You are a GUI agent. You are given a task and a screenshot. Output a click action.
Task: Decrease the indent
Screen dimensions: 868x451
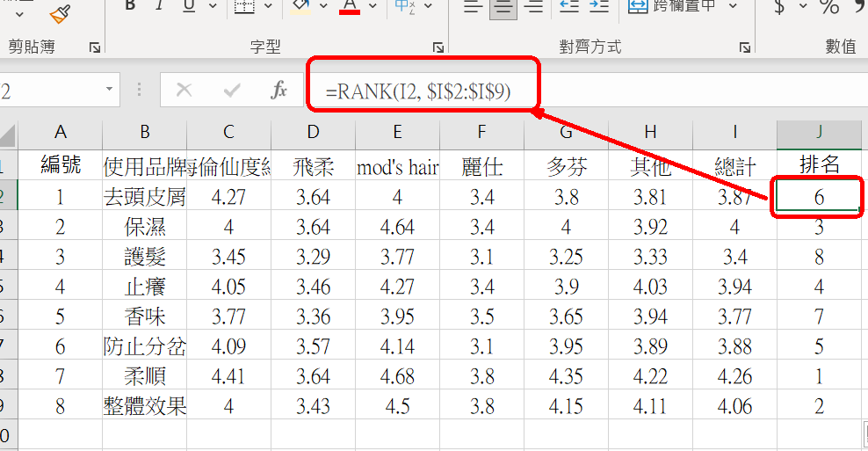click(x=569, y=7)
